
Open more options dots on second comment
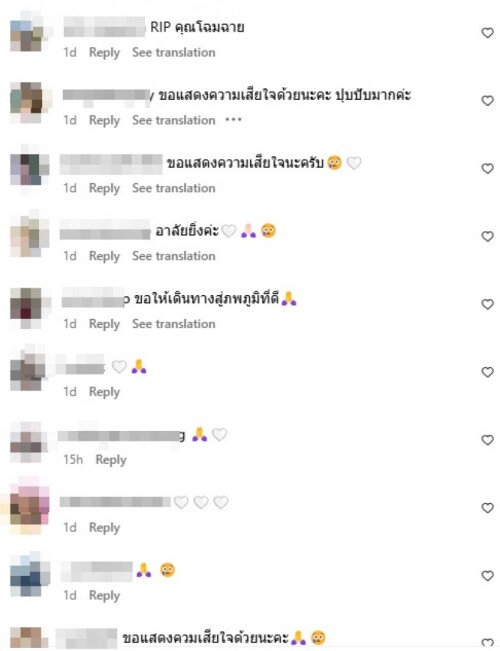233,120
